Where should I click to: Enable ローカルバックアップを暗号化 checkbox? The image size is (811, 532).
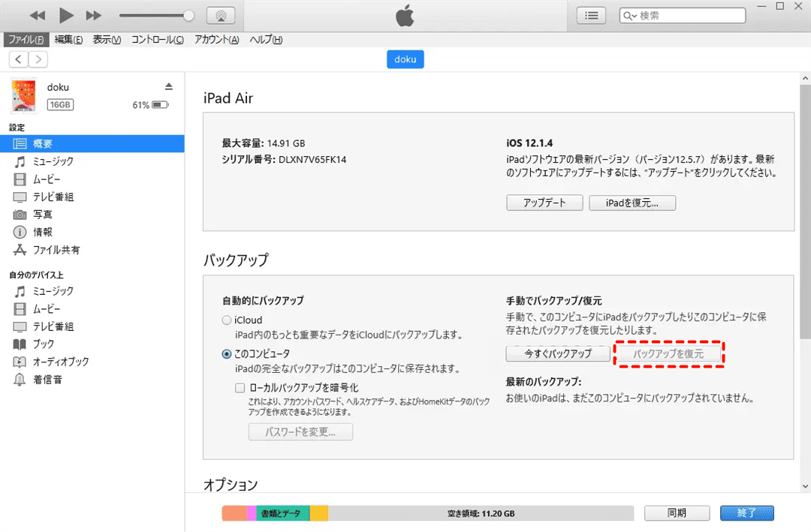click(x=240, y=388)
